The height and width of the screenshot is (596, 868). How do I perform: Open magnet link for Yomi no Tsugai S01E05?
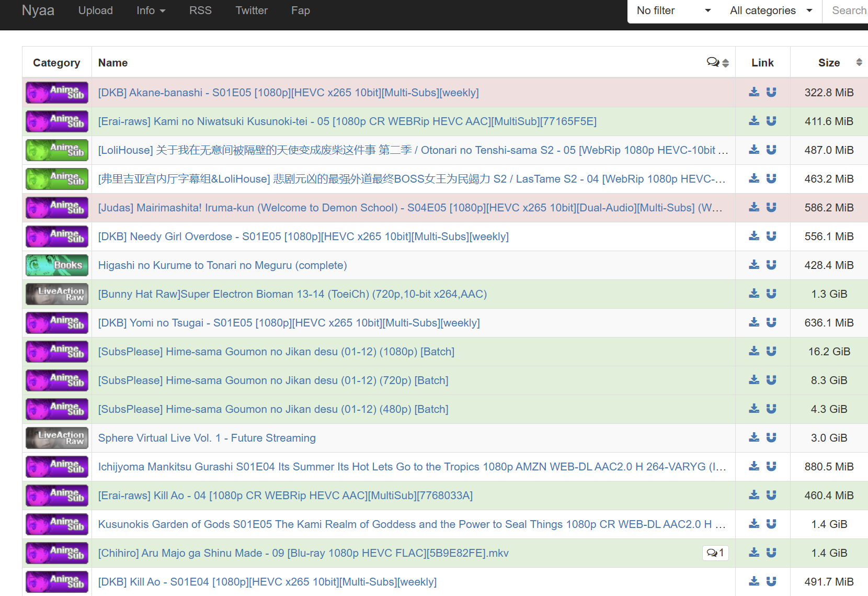coord(771,322)
